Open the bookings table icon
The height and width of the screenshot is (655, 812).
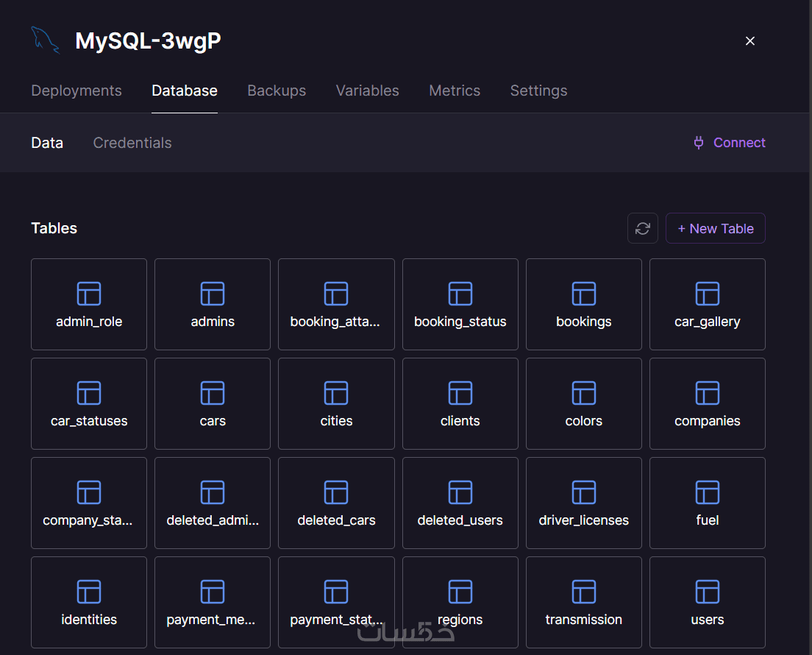584,294
